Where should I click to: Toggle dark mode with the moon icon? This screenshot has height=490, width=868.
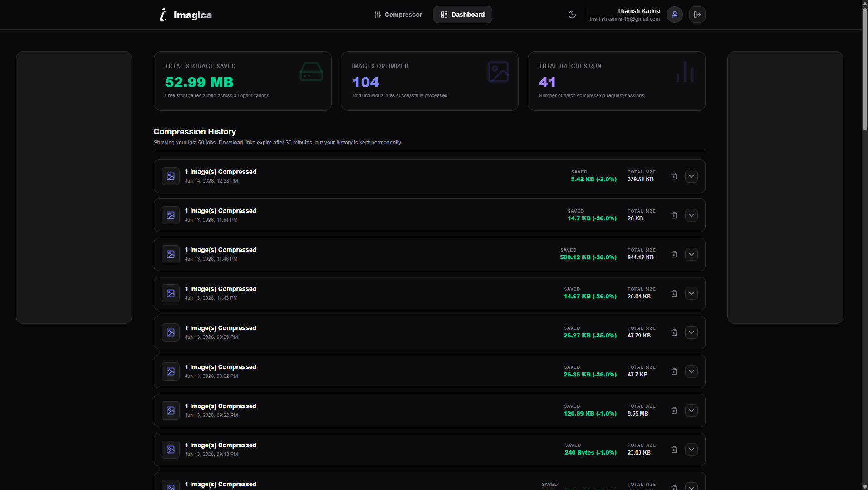pos(572,15)
